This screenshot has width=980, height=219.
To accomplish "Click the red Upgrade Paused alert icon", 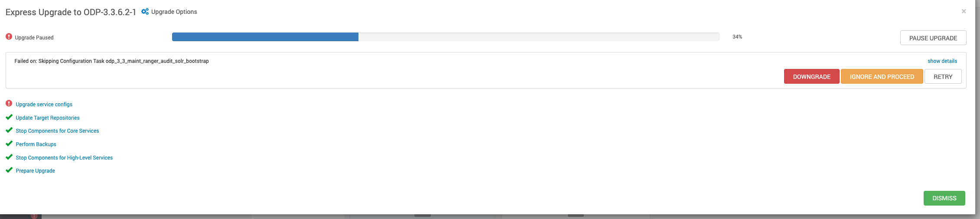I will 9,37.
